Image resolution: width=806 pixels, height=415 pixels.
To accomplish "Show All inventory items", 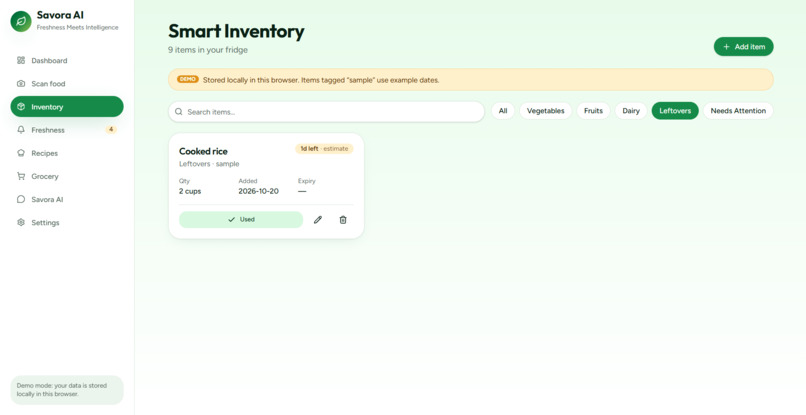I will click(x=503, y=111).
